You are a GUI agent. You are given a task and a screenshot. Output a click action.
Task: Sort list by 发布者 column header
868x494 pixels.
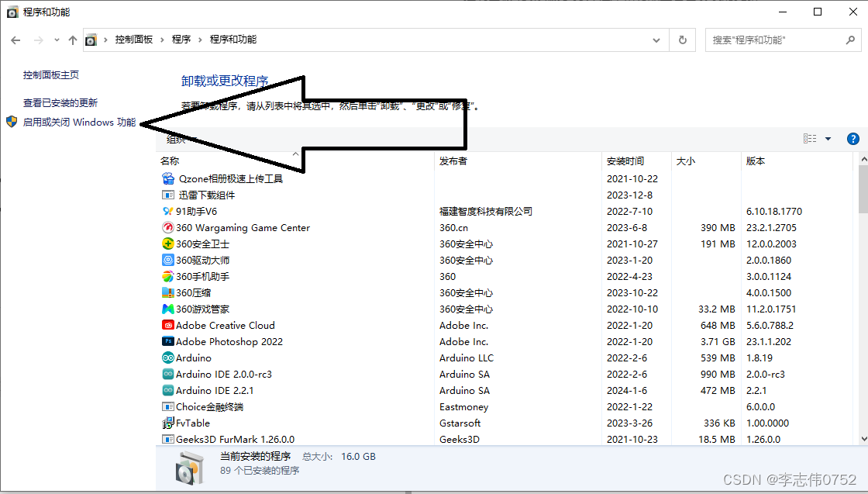pos(453,161)
